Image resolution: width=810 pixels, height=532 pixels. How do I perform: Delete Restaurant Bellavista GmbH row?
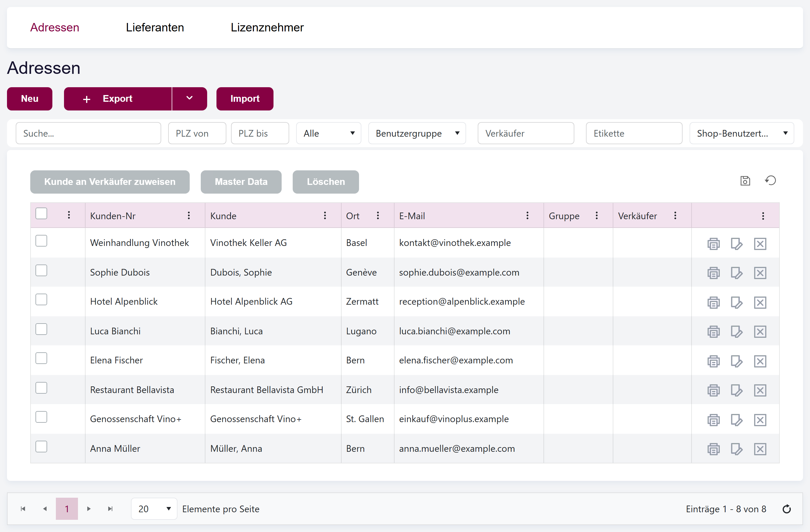click(760, 390)
